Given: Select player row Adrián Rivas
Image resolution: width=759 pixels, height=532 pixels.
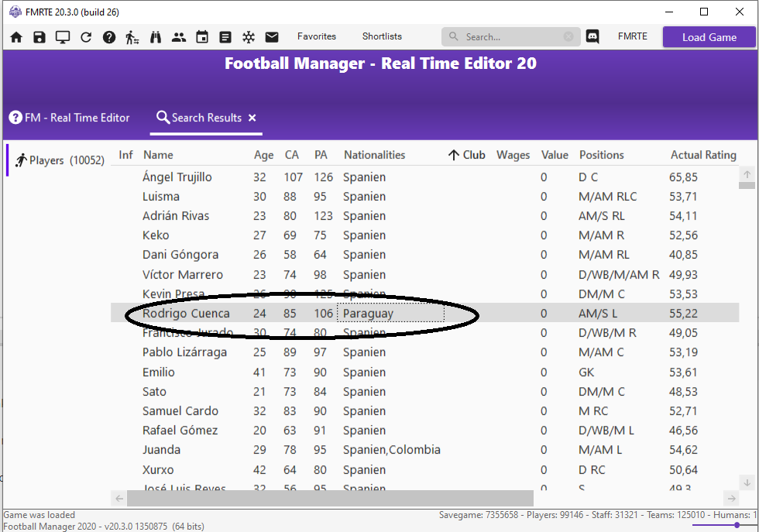Looking at the screenshot, I should pyautogui.click(x=425, y=216).
